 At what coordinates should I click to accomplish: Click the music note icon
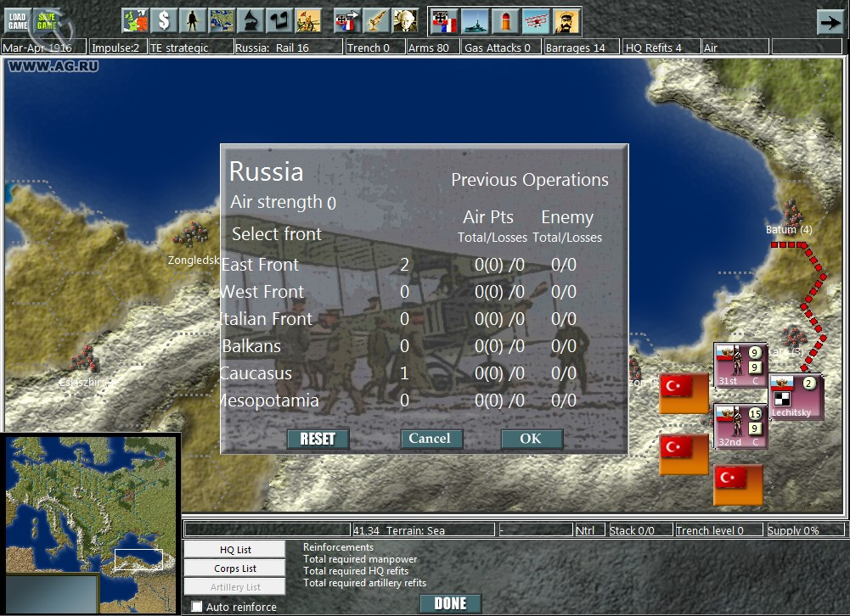(x=279, y=20)
